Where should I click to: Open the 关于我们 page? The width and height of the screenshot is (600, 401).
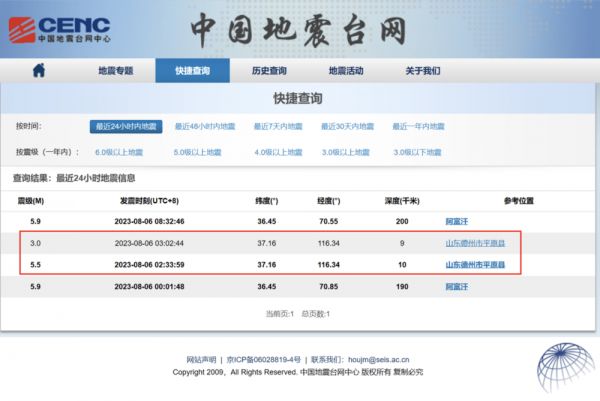[422, 71]
